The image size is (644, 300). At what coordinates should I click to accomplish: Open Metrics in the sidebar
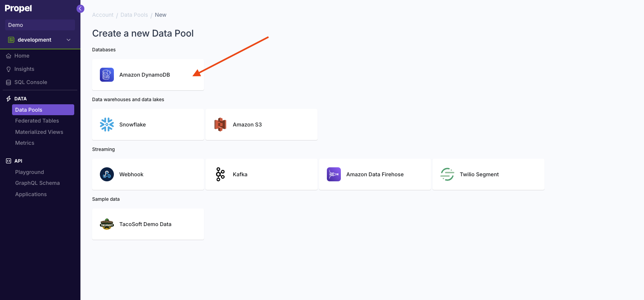[x=25, y=143]
